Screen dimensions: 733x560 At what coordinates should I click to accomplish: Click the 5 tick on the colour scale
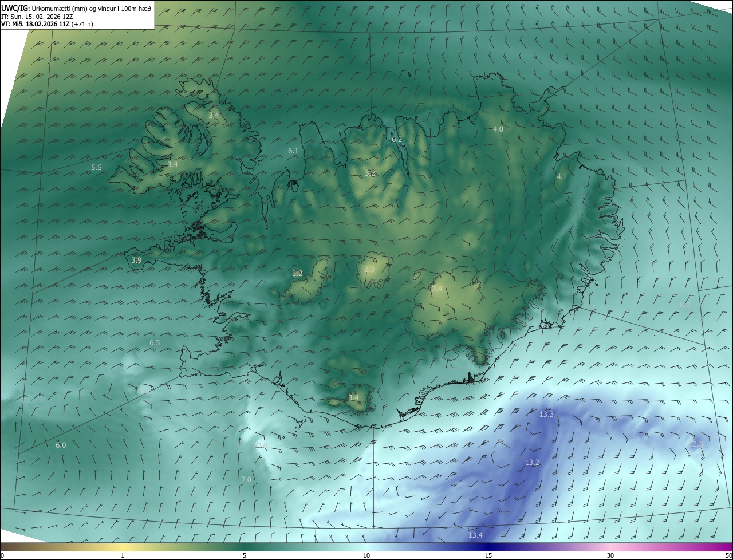tap(245, 556)
